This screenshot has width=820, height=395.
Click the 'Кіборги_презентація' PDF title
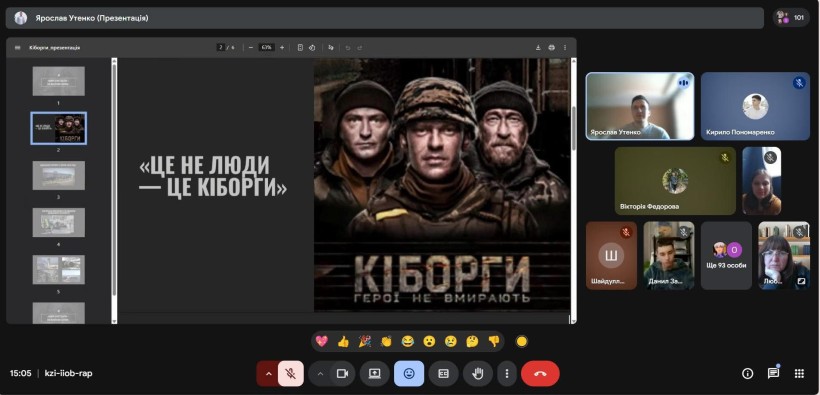tap(54, 48)
